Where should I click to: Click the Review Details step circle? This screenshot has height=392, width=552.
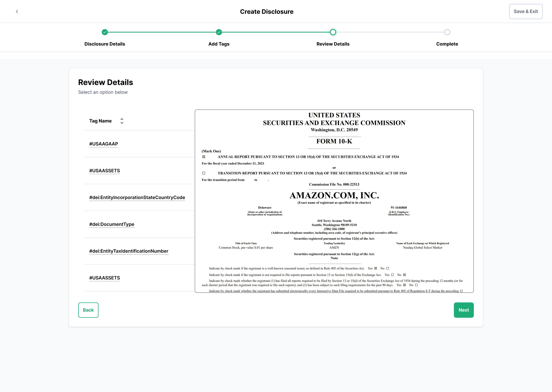333,32
